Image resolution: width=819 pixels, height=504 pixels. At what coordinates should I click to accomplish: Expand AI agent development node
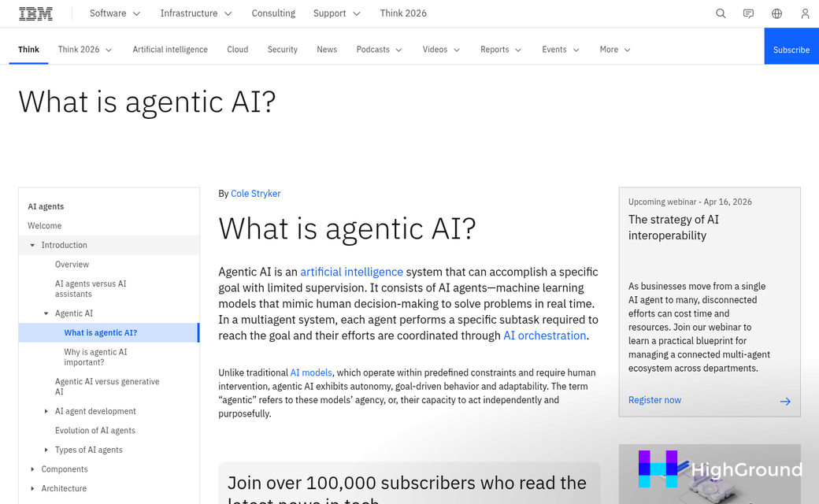click(x=46, y=411)
